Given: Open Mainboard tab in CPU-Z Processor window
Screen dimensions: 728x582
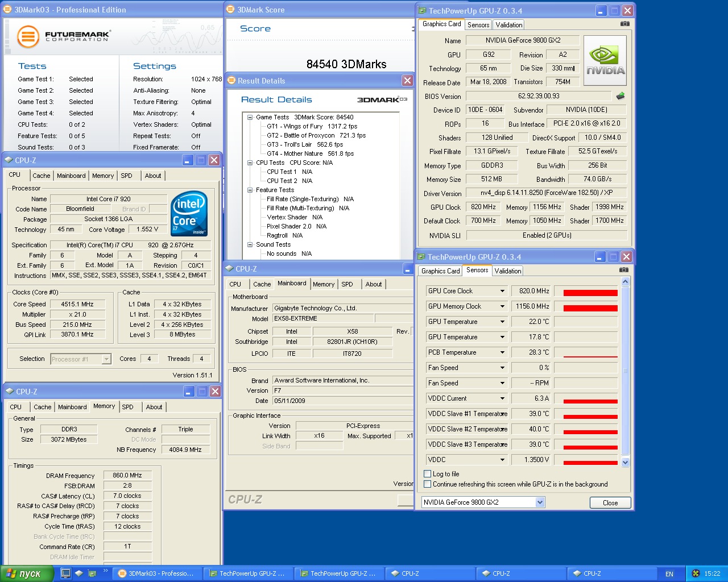Looking at the screenshot, I should 71,176.
